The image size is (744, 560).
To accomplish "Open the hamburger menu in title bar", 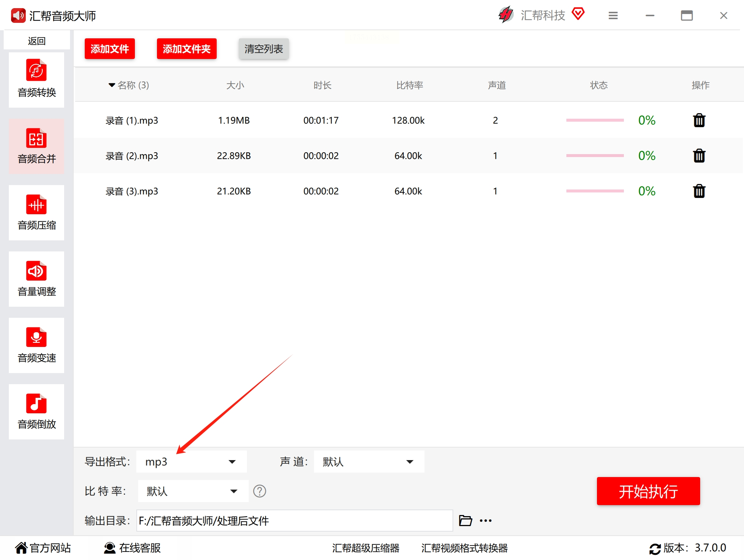I will click(613, 15).
